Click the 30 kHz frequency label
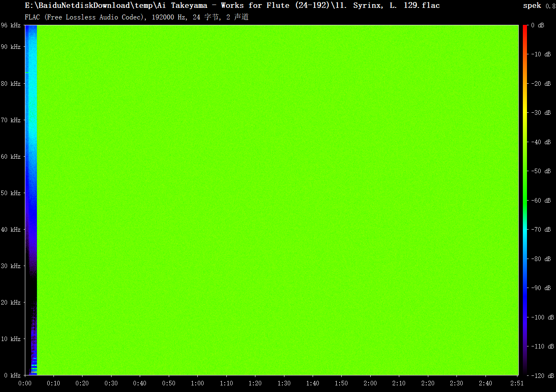 pyautogui.click(x=11, y=266)
